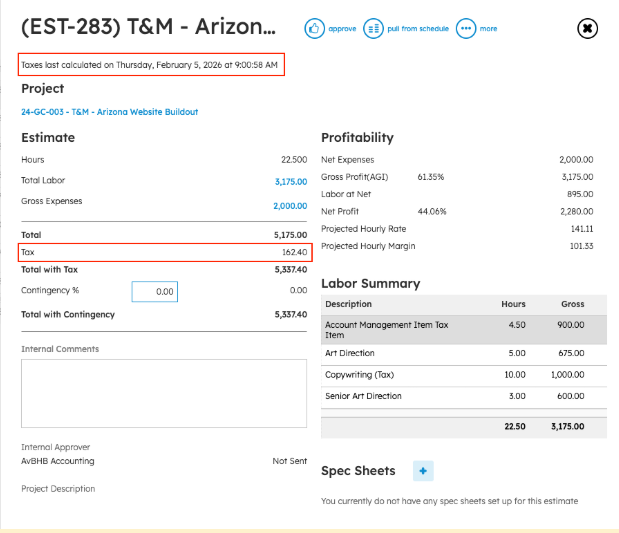Click the approve text label
619x533 pixels.
pos(342,28)
